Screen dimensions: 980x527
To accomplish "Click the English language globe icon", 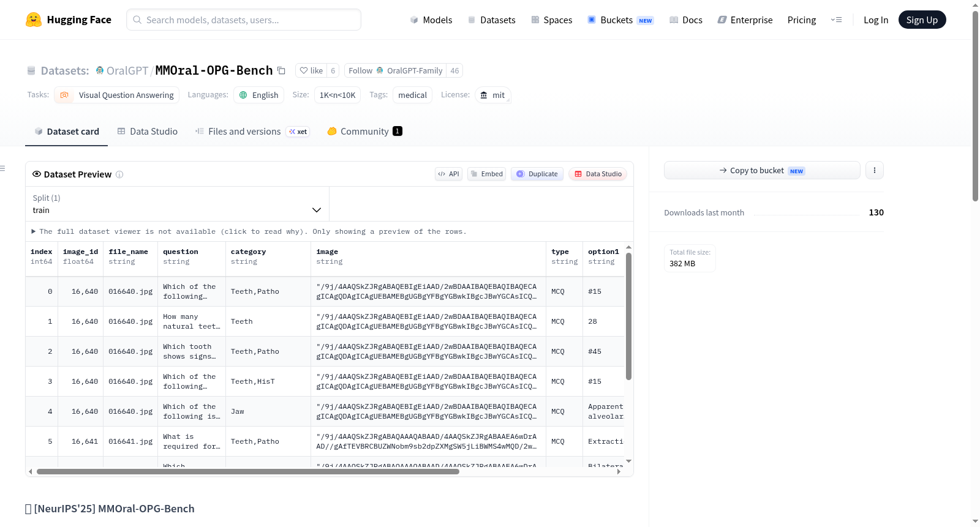I will click(x=243, y=95).
